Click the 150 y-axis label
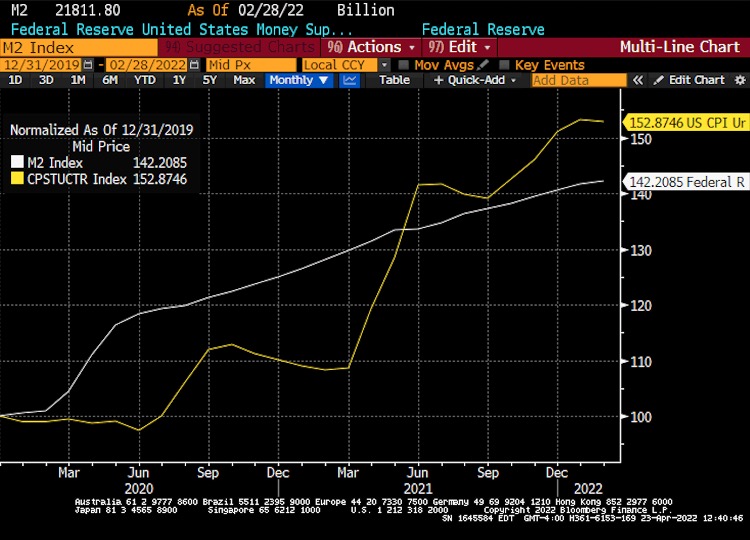 (640, 139)
